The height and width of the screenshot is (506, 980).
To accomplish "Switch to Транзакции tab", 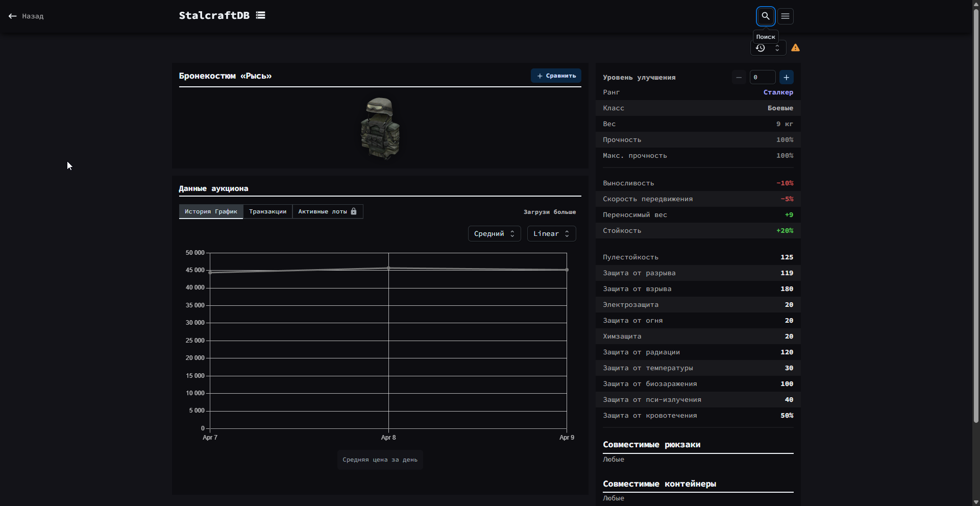I will click(x=267, y=211).
